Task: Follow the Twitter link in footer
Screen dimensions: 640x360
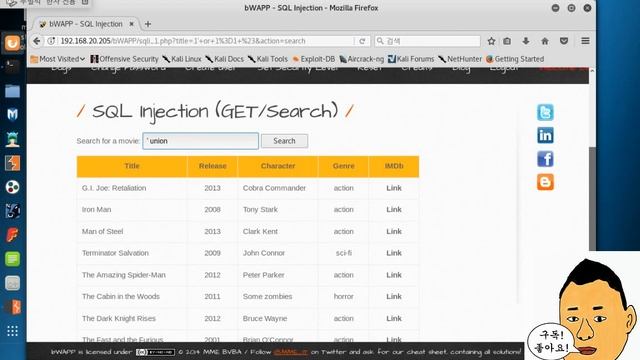Action: tap(291, 352)
